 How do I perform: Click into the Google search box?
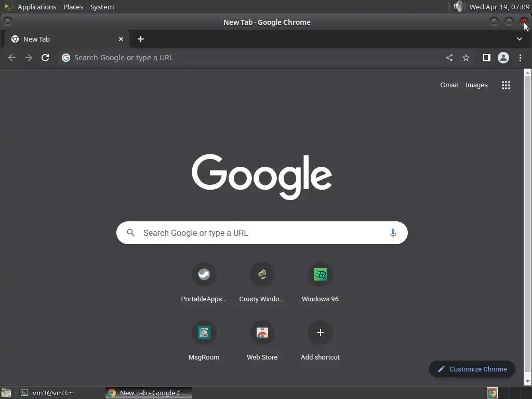click(262, 233)
